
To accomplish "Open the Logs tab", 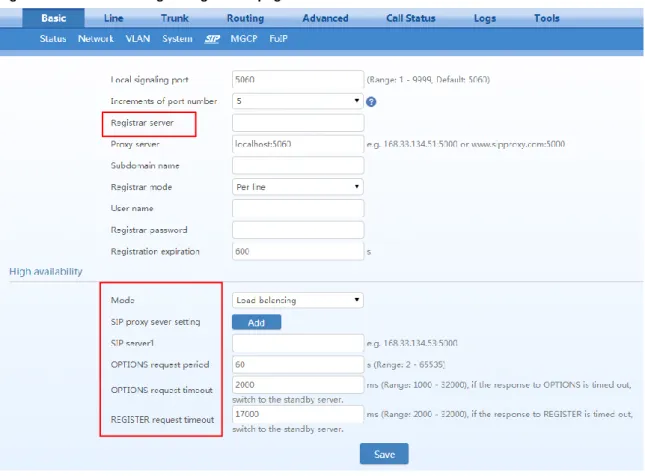I will coord(485,18).
